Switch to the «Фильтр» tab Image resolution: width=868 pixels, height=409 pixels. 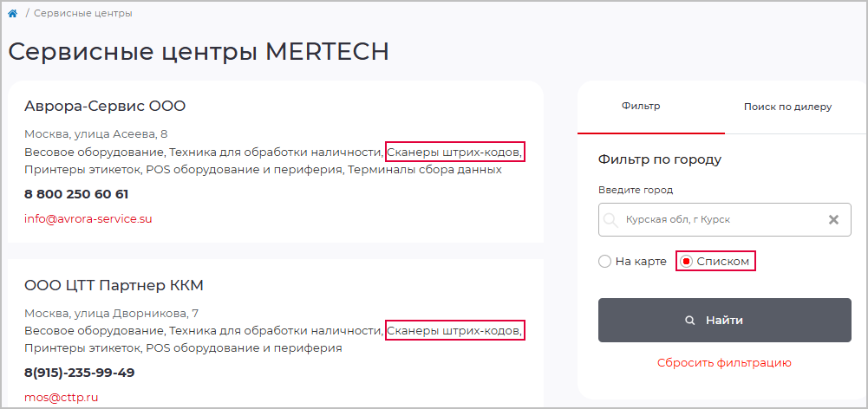pyautogui.click(x=641, y=107)
